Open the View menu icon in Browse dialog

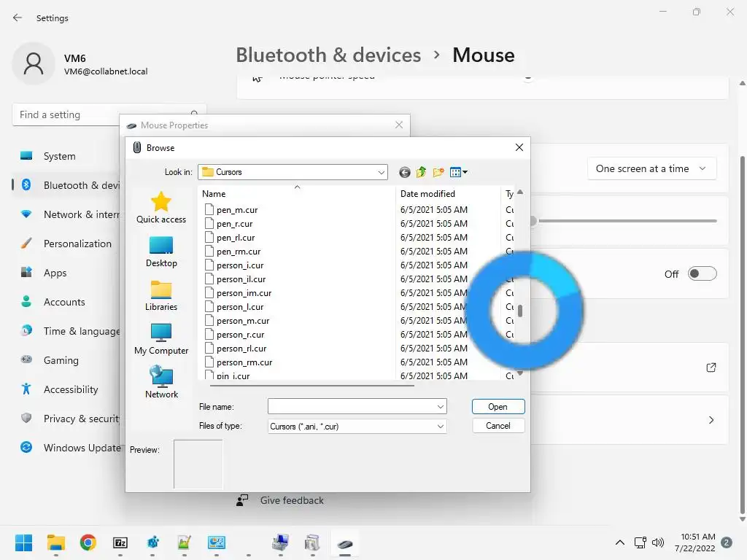458,172
